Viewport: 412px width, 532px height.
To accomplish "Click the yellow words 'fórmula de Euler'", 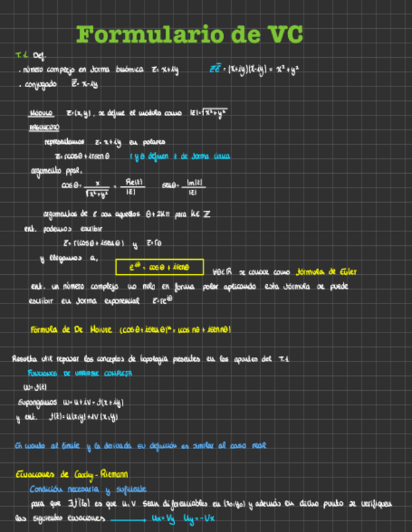I will (x=326, y=272).
